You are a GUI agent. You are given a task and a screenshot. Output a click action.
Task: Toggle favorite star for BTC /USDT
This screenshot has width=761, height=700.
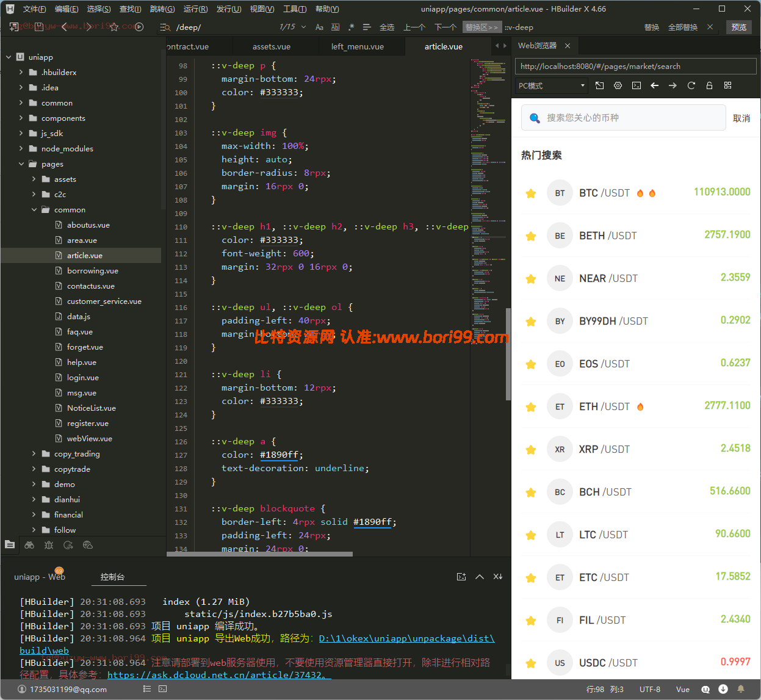point(531,193)
